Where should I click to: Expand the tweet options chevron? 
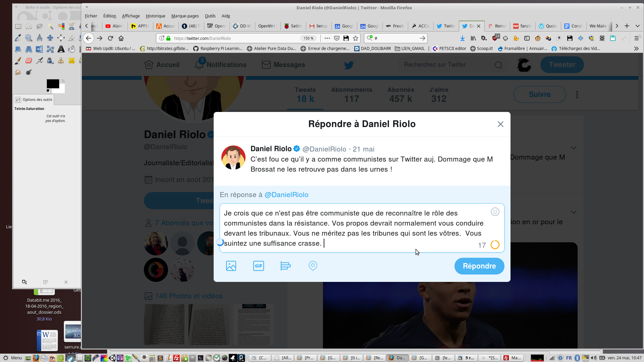point(574,148)
